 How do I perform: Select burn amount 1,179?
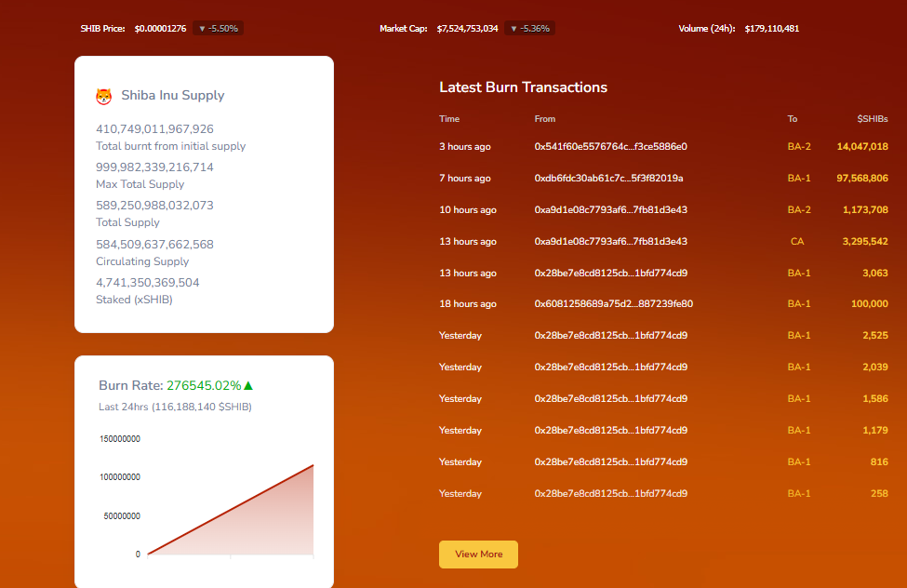tap(875, 431)
